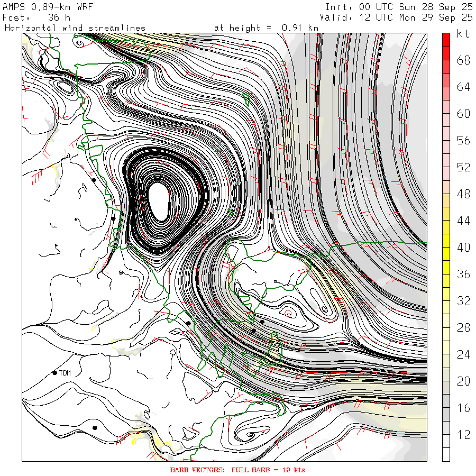Viewport: 476px width, 476px height.
Task: Click the spiral eddy right of map center
Action: [289, 312]
